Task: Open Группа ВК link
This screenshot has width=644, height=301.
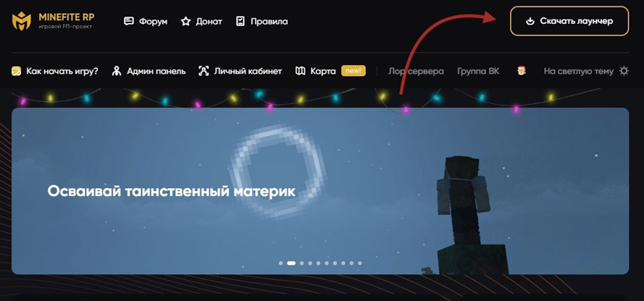Action: (478, 71)
